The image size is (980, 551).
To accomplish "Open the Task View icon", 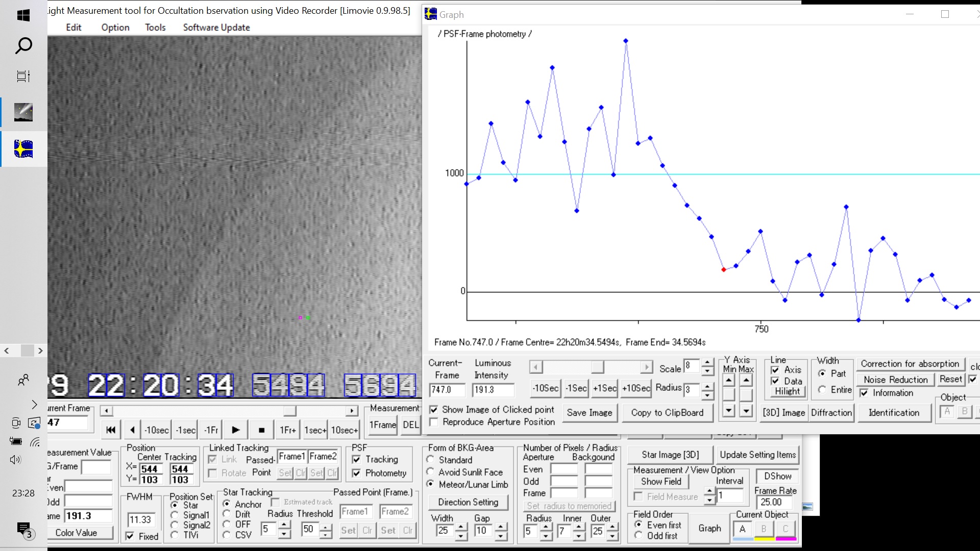I will [23, 77].
